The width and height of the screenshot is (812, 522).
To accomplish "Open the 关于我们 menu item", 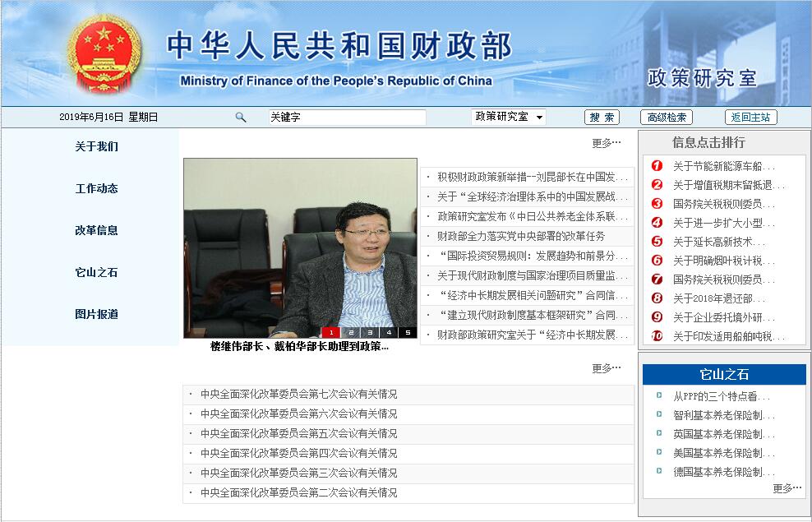I will click(x=96, y=146).
